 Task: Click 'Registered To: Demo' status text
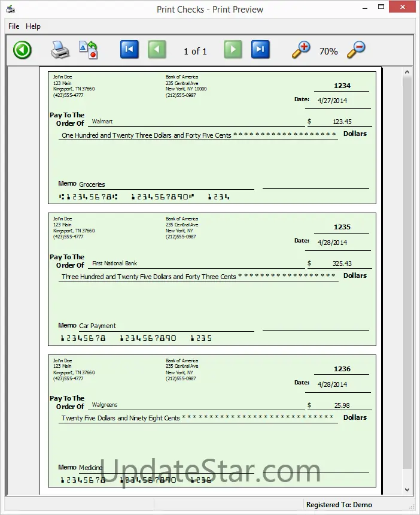tap(339, 505)
